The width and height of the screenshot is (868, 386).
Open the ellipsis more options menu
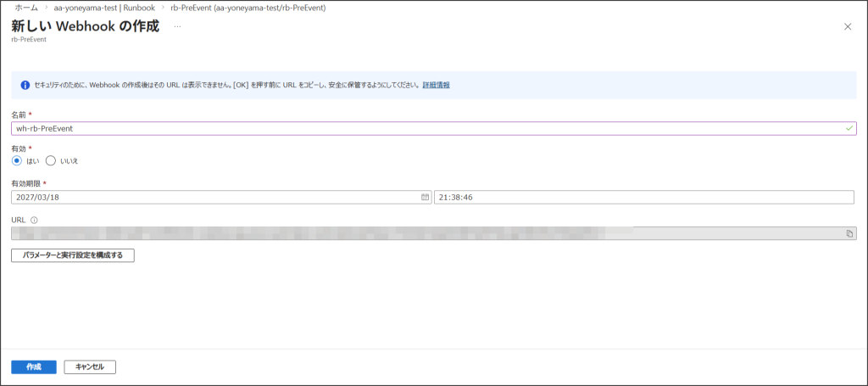click(x=177, y=26)
